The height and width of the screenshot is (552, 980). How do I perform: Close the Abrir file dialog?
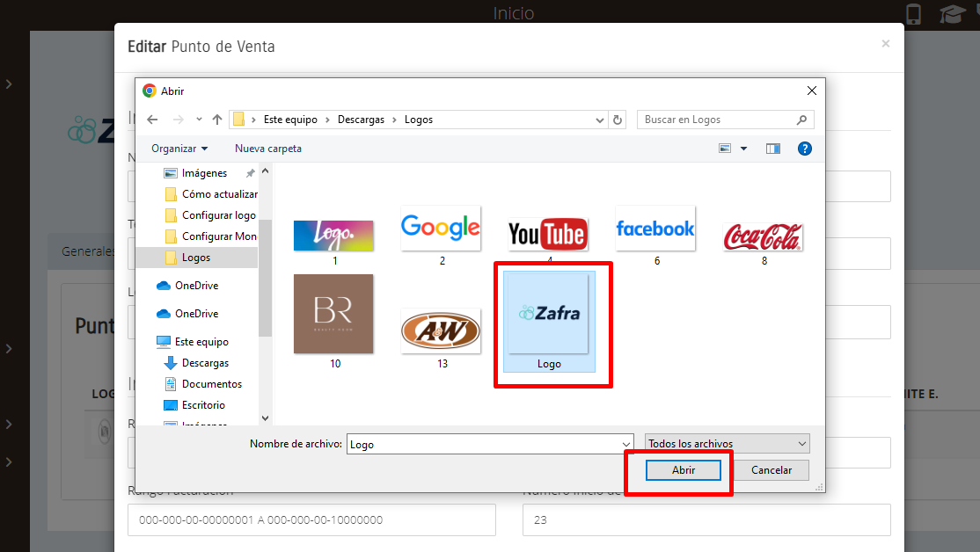point(811,91)
